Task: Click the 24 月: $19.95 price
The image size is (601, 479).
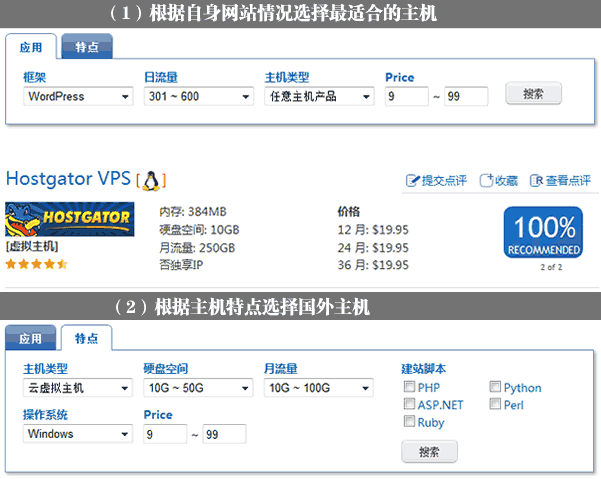Action: pos(373,248)
